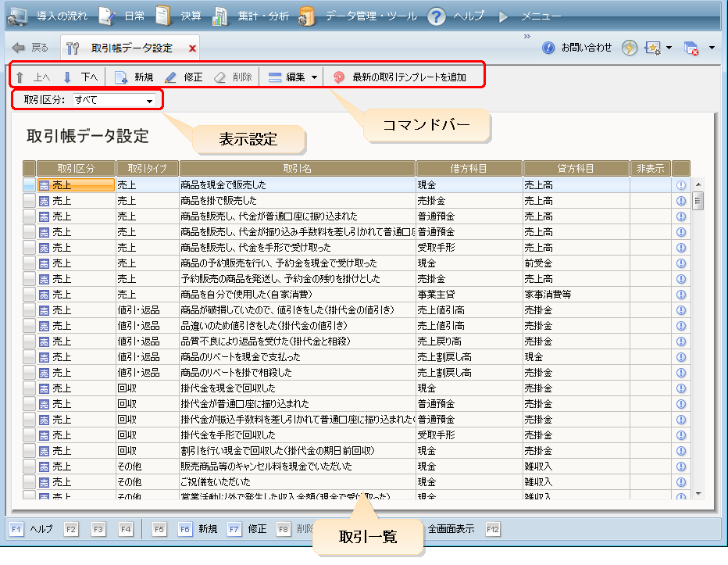This screenshot has width=728, height=565.
Task: Click the favorites star icon
Action: click(x=653, y=48)
